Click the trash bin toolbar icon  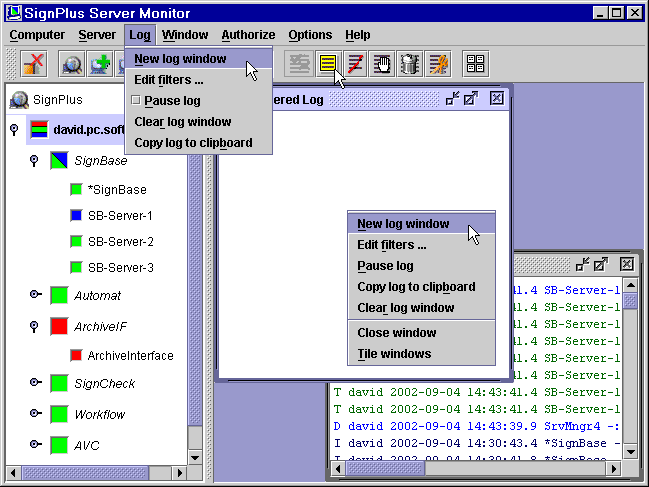(409, 65)
